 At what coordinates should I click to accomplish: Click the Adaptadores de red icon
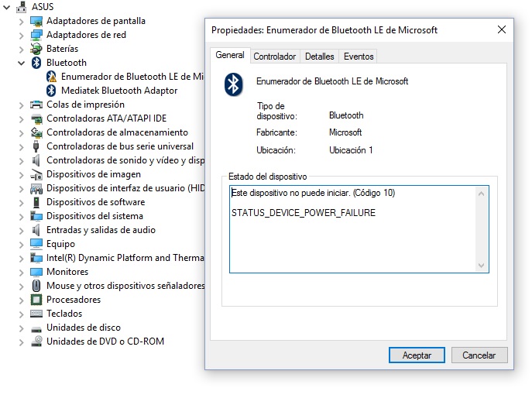coord(36,35)
